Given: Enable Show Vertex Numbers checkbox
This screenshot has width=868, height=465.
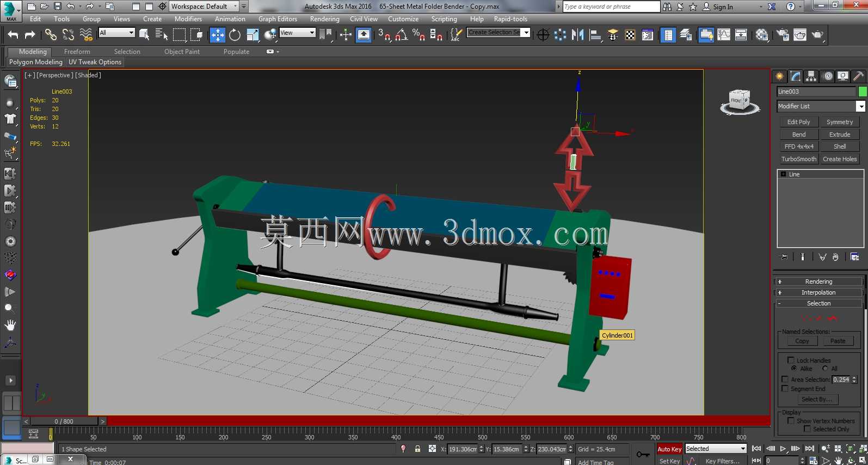Looking at the screenshot, I should click(791, 420).
